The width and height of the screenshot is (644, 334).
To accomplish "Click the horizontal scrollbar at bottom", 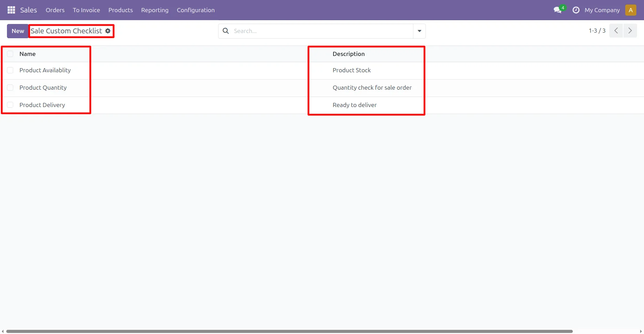I will pos(289,331).
